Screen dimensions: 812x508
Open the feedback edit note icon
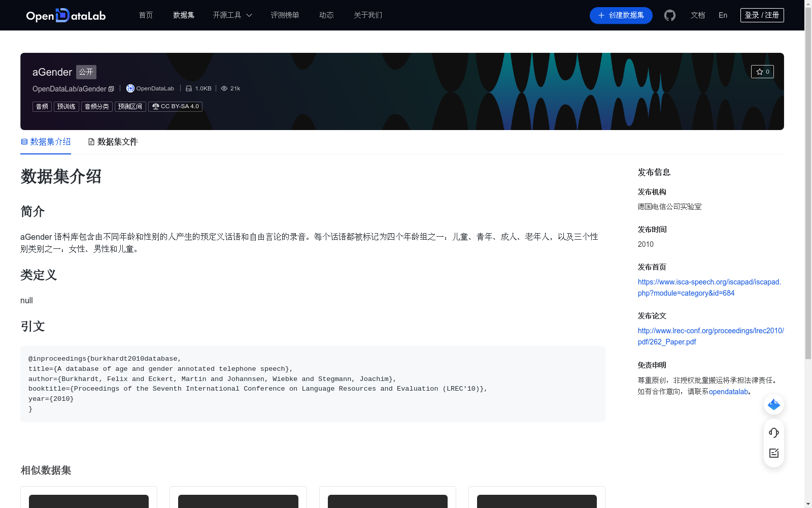774,453
